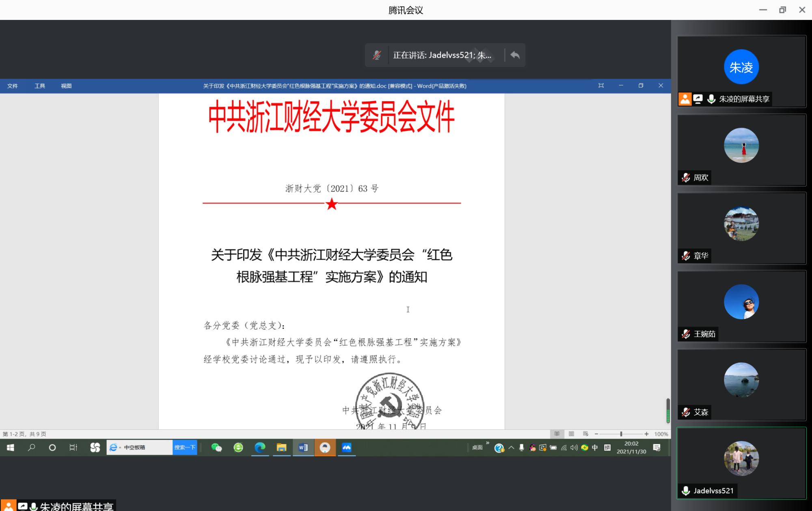Select Read Mode view in Word status bar
Image resolution: width=812 pixels, height=511 pixels.
[x=557, y=434]
